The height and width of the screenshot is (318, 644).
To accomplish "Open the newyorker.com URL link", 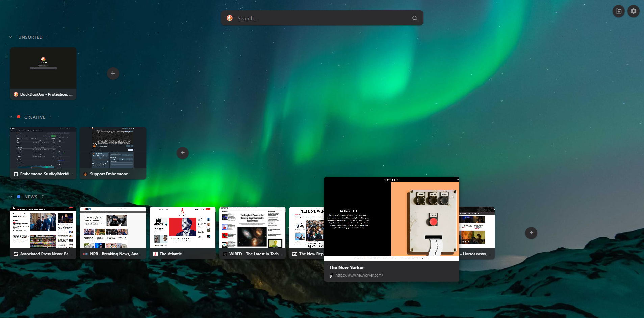I will (359, 276).
